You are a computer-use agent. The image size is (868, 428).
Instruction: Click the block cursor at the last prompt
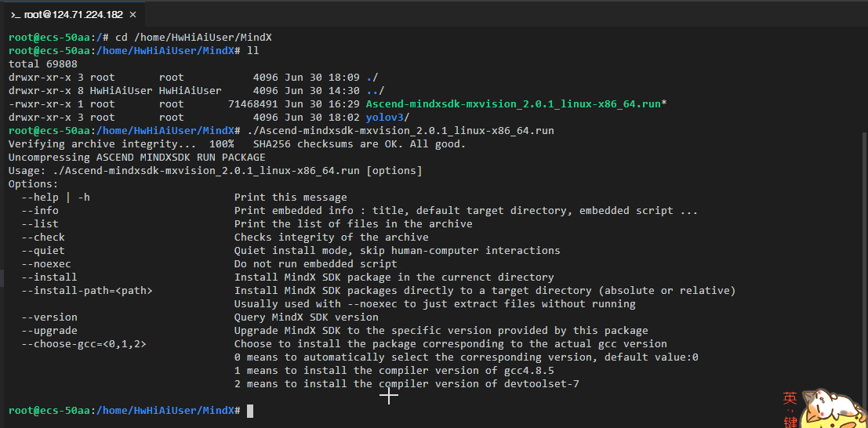250,411
